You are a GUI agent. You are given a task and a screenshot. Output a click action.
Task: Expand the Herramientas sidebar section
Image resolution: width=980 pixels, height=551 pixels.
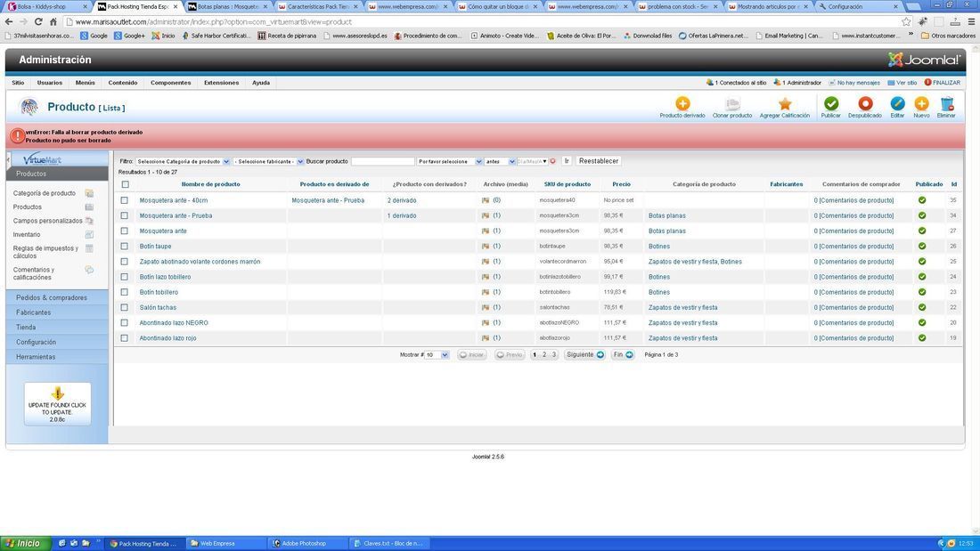click(x=57, y=357)
